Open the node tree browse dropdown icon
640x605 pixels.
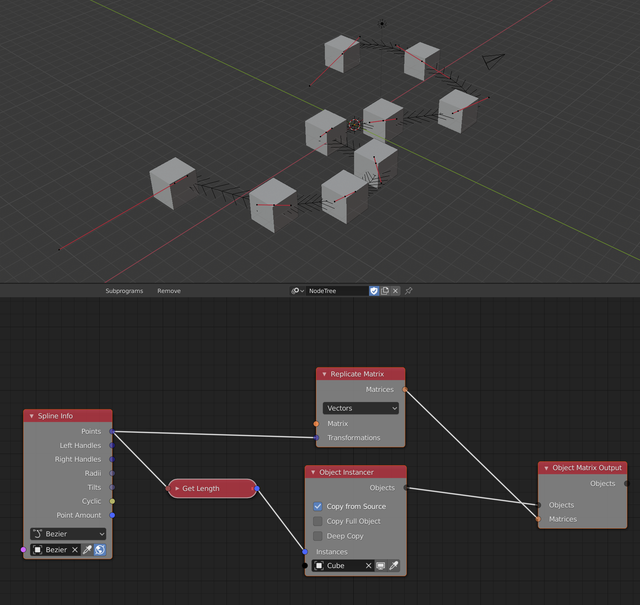click(297, 291)
